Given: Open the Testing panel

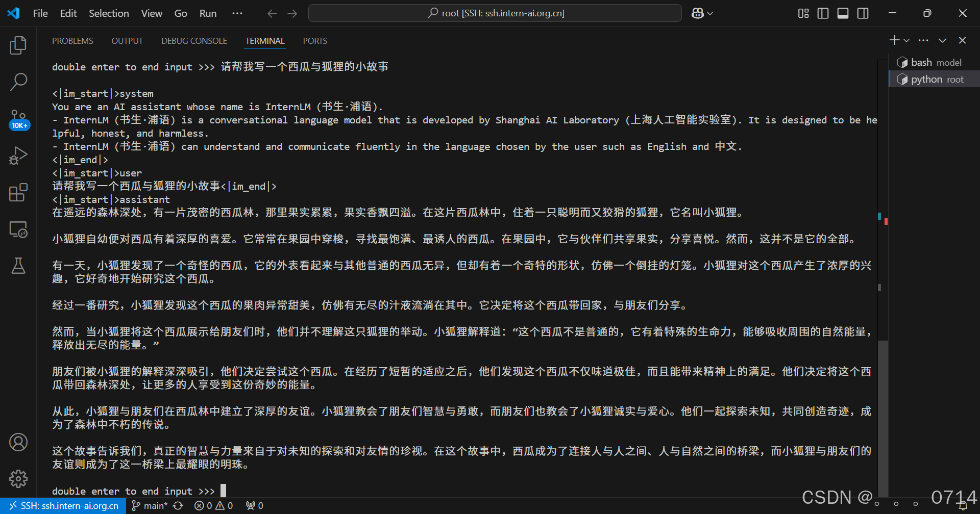Looking at the screenshot, I should point(18,266).
